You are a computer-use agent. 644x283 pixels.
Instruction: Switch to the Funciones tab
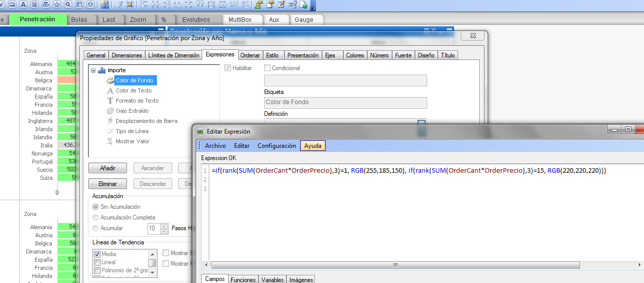tap(243, 279)
